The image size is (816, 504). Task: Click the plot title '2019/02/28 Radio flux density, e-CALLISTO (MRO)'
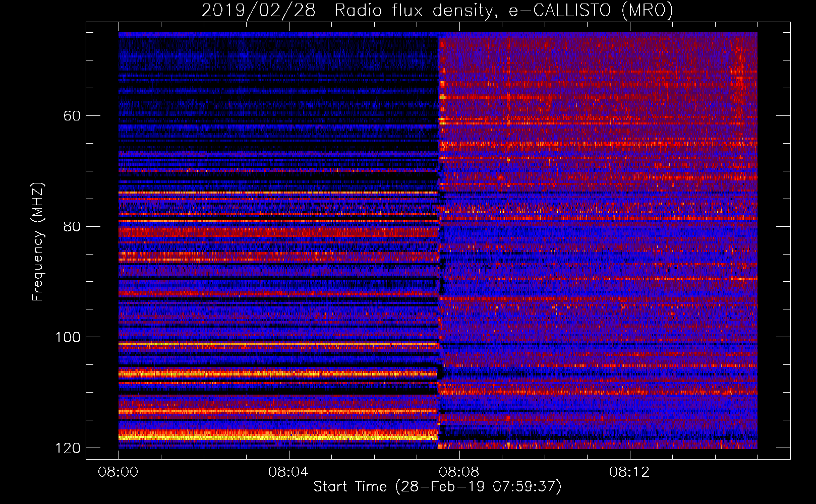[437, 11]
